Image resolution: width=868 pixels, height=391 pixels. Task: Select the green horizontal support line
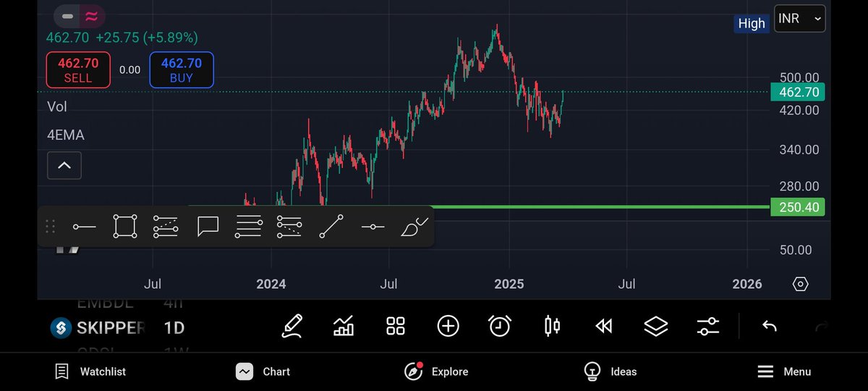pyautogui.click(x=600, y=207)
